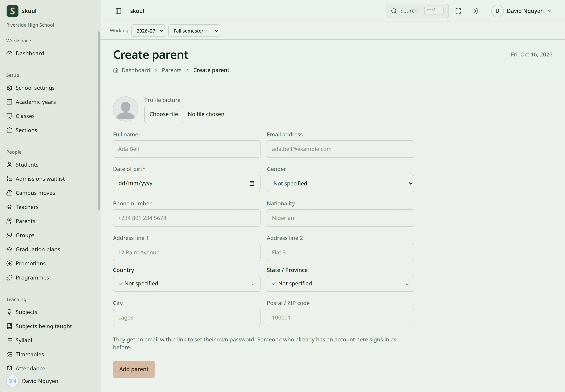This screenshot has height=392, width=565.
Task: Click the Search box
Action: pyautogui.click(x=417, y=11)
